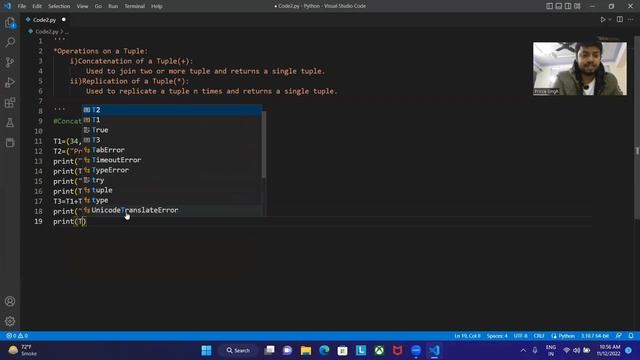Image resolution: width=640 pixels, height=360 pixels.
Task: Open File Explorer from taskbar
Action: (306, 350)
